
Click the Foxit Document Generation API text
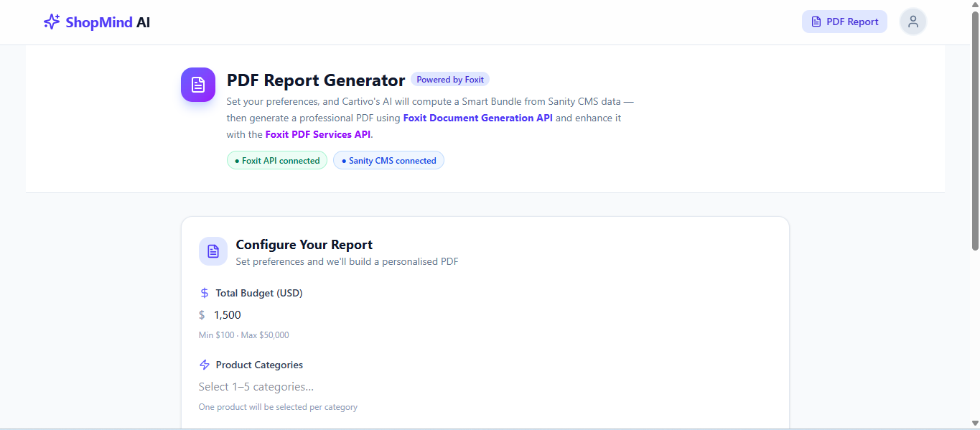[478, 118]
